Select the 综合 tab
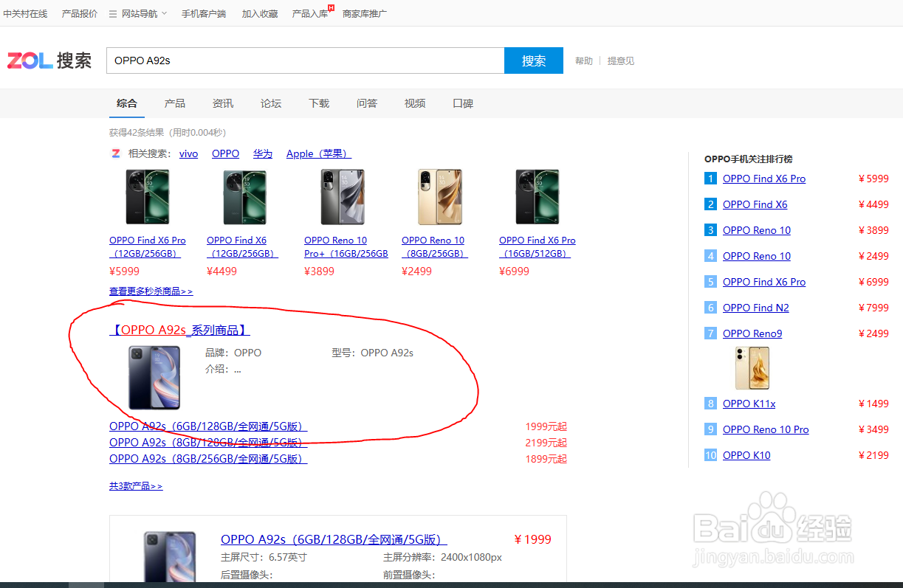Image resolution: width=903 pixels, height=588 pixels. (127, 103)
